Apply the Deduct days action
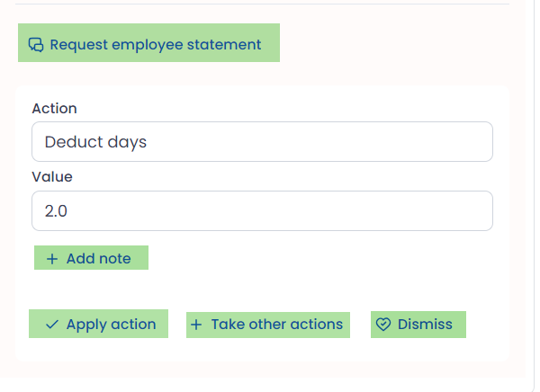 98,324
